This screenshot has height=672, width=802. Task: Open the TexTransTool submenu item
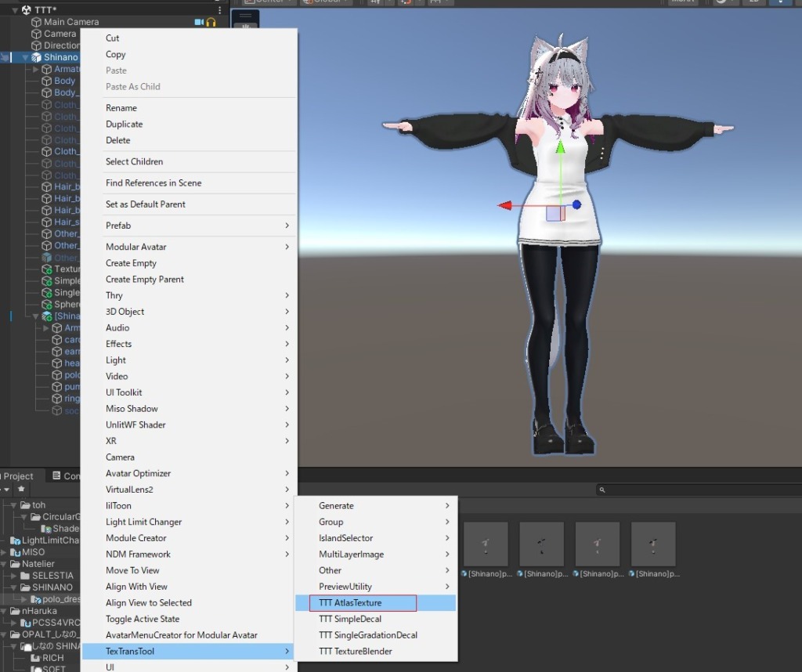[x=190, y=651]
